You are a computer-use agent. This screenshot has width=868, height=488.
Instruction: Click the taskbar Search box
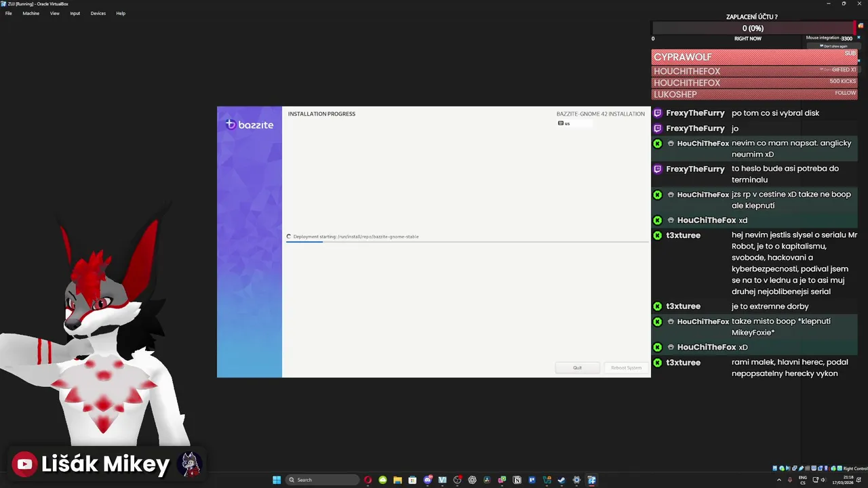coord(322,480)
